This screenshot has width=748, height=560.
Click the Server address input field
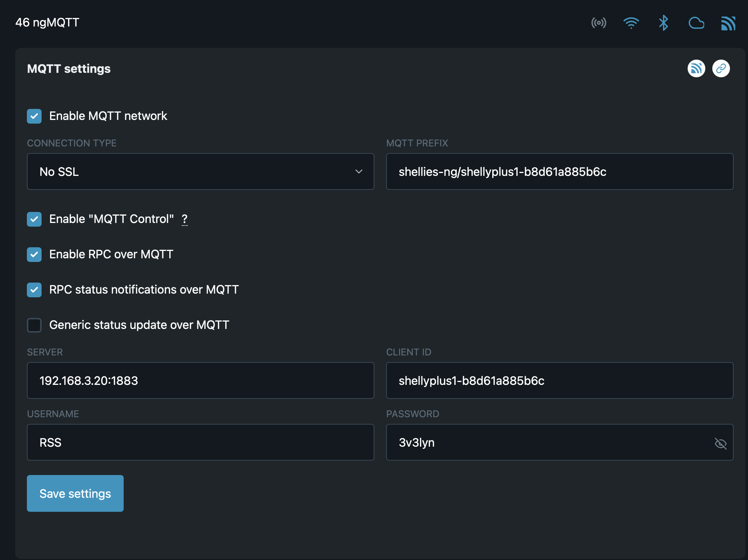pos(201,380)
